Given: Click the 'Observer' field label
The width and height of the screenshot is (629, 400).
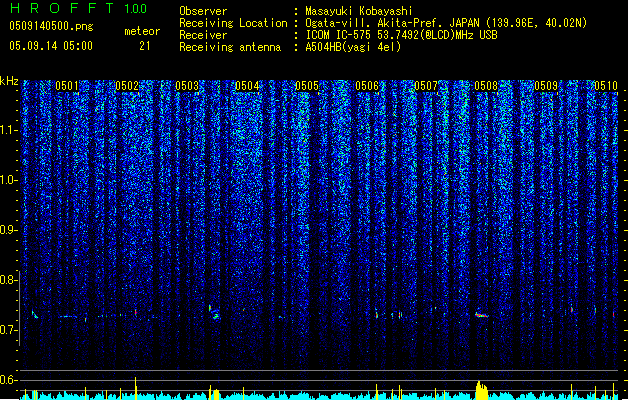Looking at the screenshot, I should (x=203, y=11).
